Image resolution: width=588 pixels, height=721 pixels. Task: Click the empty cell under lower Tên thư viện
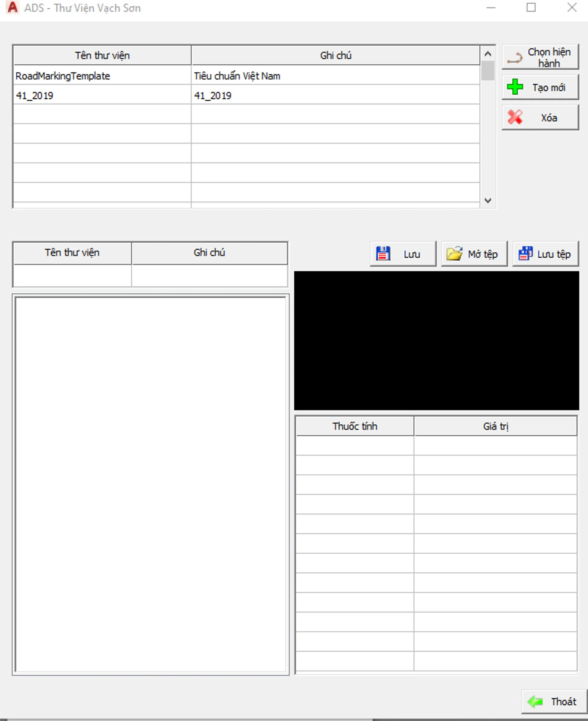(72, 275)
